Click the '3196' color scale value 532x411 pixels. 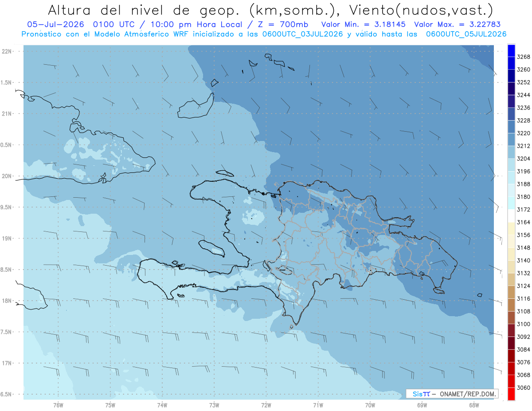tap(524, 171)
